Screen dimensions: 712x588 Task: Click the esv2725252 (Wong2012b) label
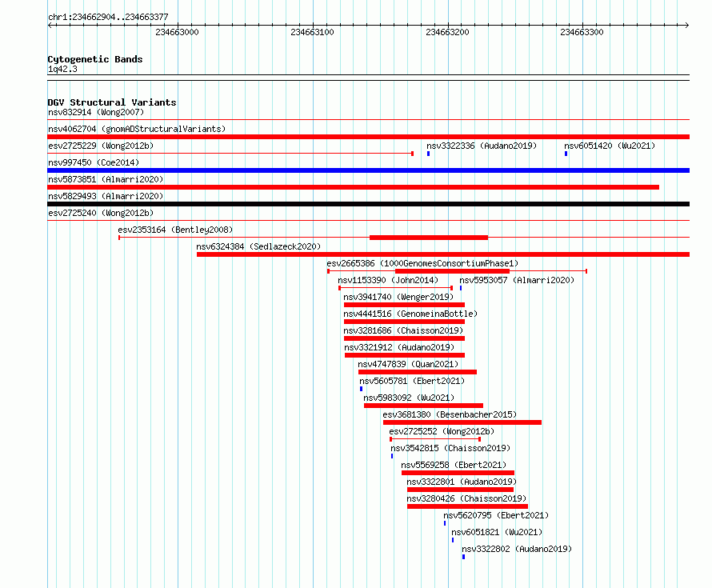point(442,431)
